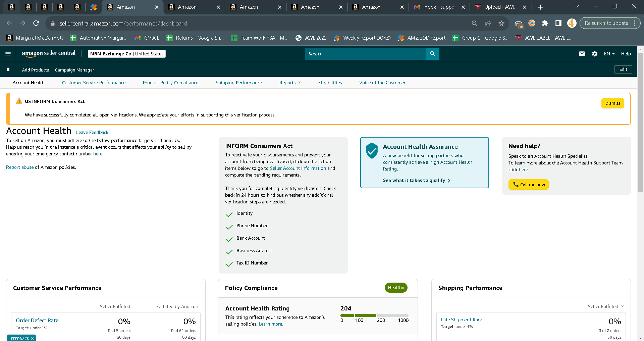Dismiss the INFORM Consumers Act banner
The width and height of the screenshot is (644, 341).
click(x=612, y=103)
